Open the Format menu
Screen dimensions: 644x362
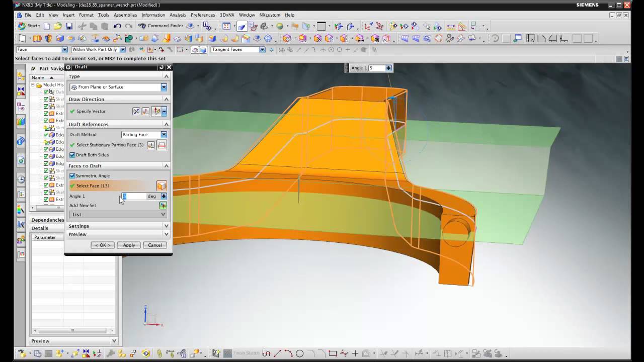click(x=86, y=15)
